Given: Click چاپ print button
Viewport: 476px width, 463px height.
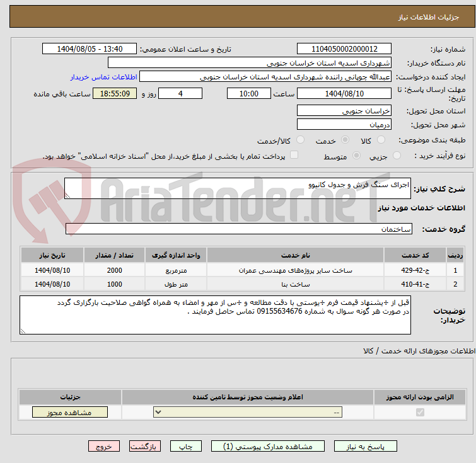Looking at the screenshot, I should point(186,447).
